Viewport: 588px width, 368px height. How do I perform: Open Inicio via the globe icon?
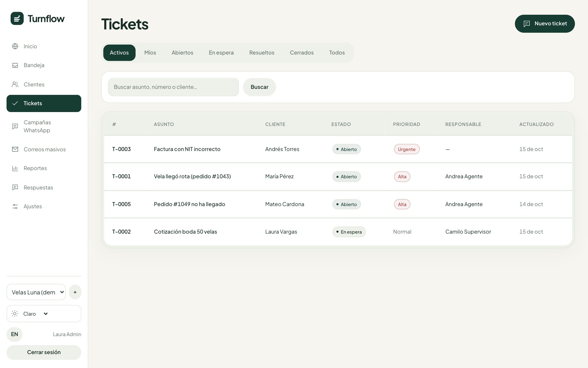tap(15, 46)
